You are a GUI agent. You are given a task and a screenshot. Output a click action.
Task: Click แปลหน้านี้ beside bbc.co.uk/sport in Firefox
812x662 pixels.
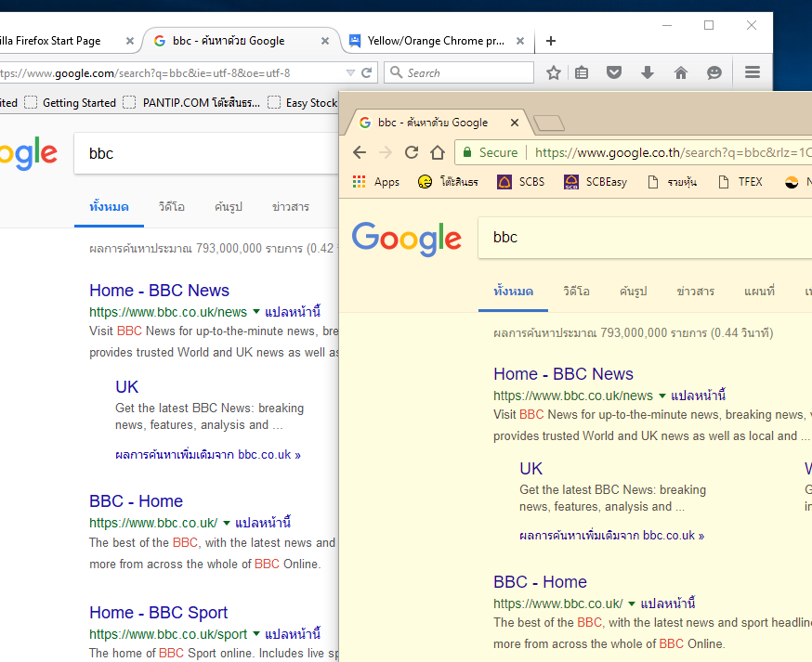pos(293,634)
